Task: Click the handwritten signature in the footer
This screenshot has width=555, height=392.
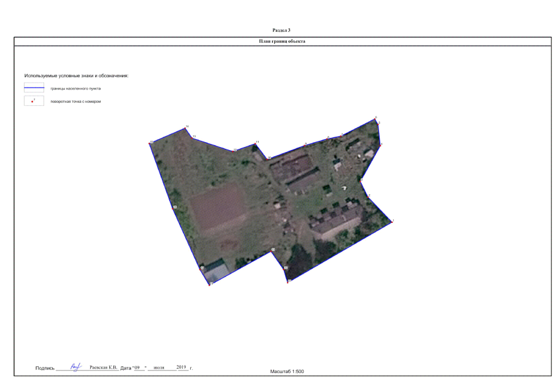Action: pyautogui.click(x=76, y=367)
